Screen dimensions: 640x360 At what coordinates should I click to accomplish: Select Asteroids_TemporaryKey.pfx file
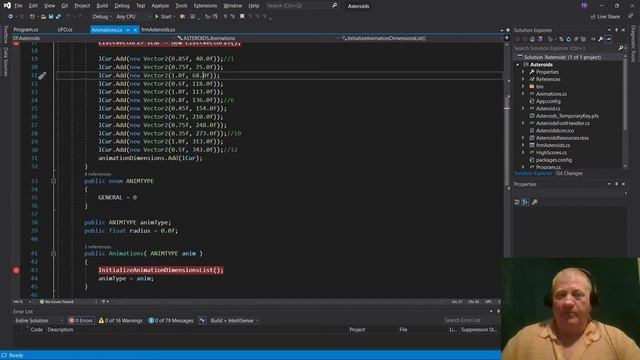pos(567,116)
